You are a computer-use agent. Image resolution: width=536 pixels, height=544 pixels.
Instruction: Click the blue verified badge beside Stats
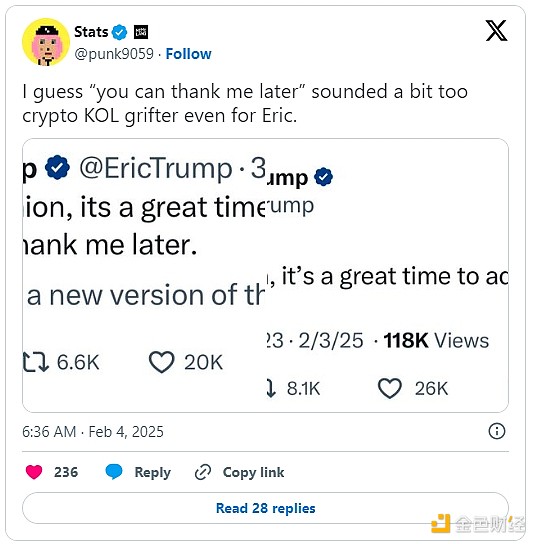119,32
